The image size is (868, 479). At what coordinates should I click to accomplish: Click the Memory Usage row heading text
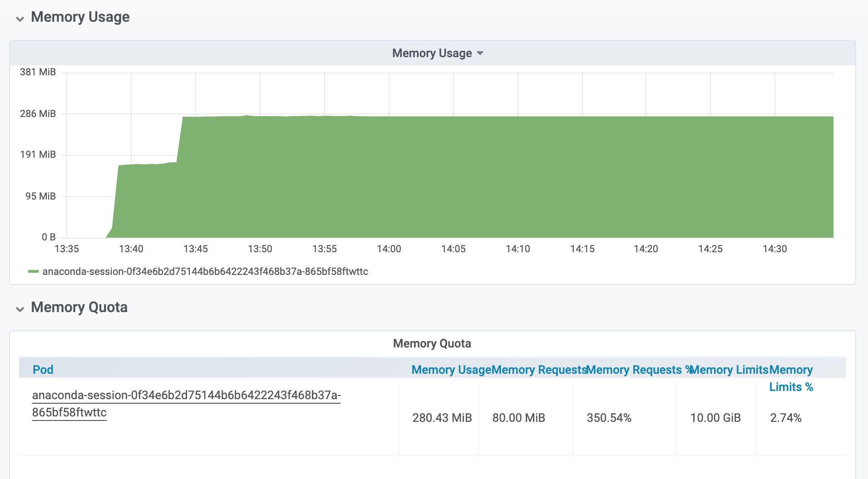point(80,17)
